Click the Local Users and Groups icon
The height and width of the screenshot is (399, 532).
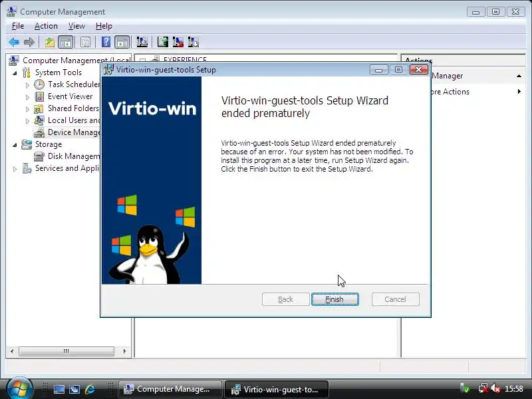click(39, 120)
